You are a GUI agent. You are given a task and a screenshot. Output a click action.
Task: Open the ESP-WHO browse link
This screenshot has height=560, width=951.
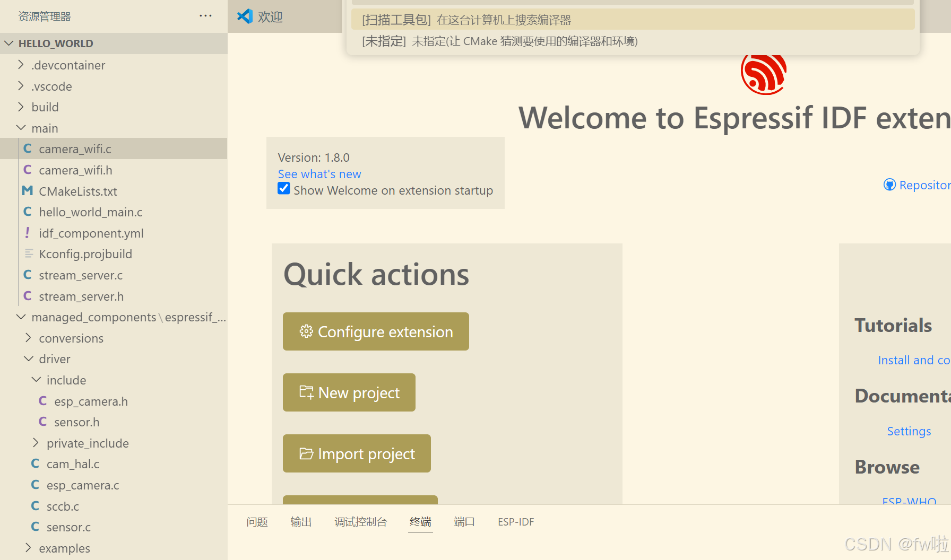coord(909,501)
